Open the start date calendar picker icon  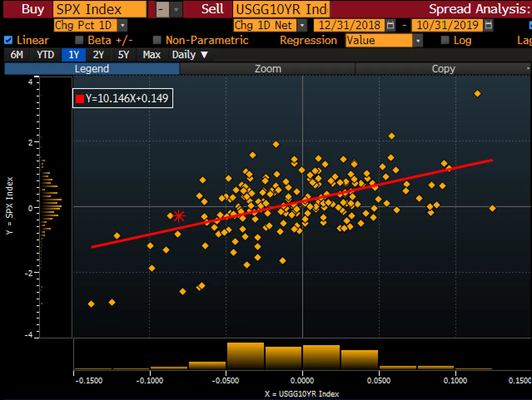point(390,25)
